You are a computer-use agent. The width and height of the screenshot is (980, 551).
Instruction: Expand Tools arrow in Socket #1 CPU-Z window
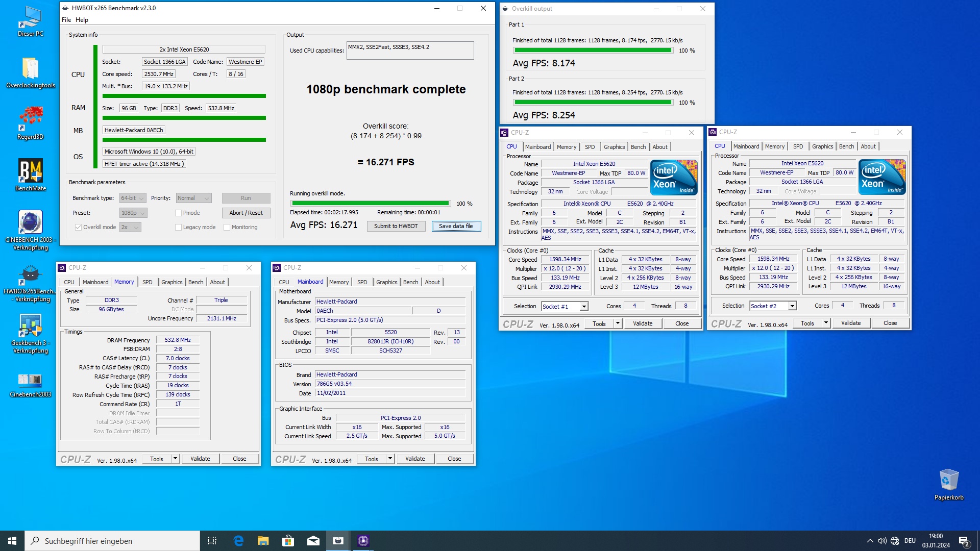point(618,323)
